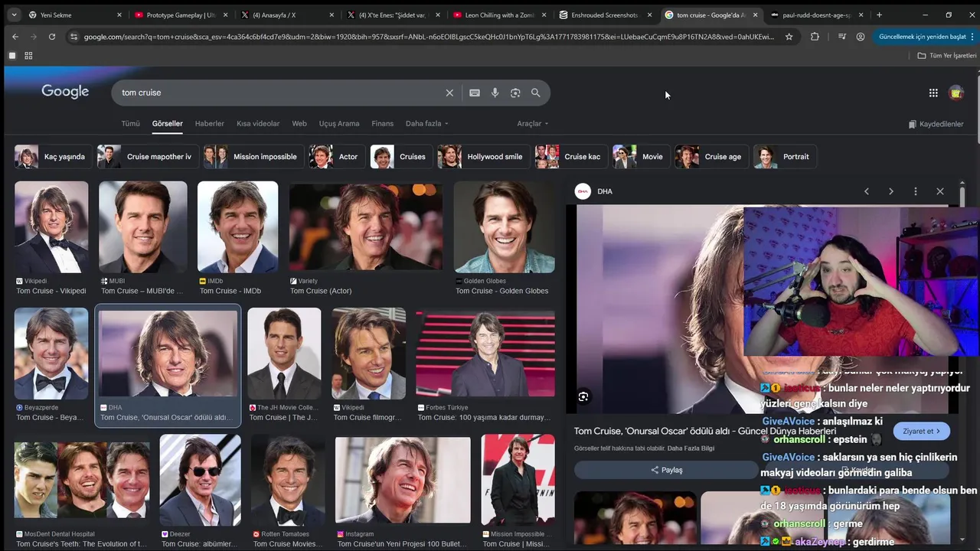Close the DHA image preview panel

(x=940, y=191)
